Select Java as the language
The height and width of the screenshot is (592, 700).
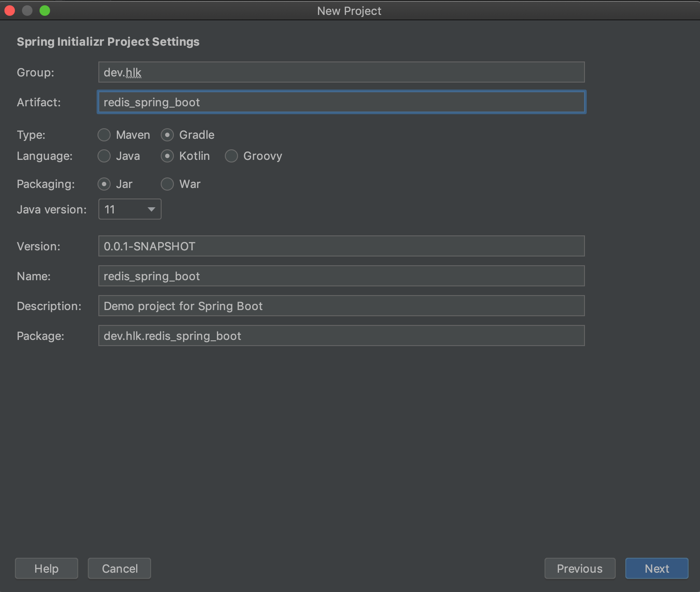coord(104,156)
